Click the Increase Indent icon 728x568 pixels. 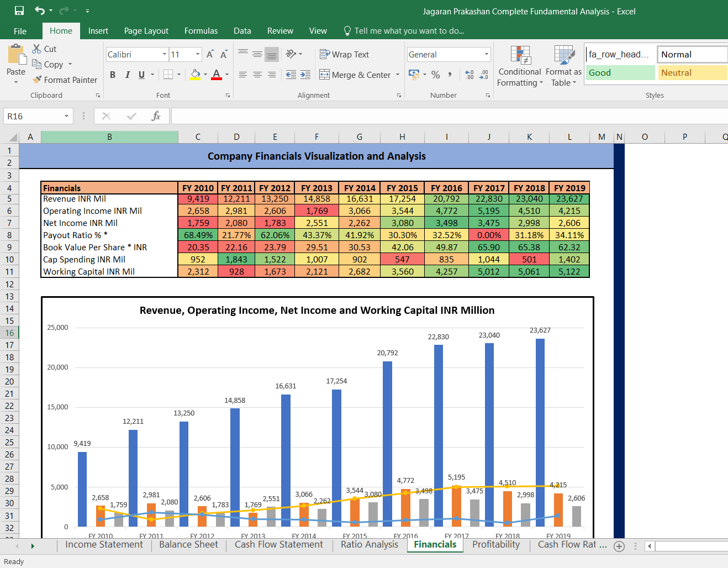coord(305,74)
